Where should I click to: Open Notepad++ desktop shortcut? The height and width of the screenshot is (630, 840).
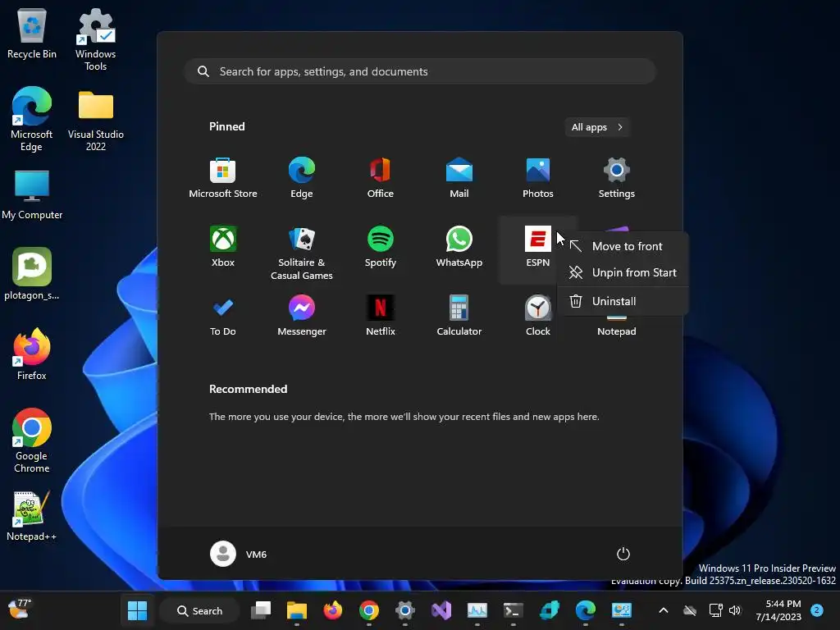(x=32, y=515)
